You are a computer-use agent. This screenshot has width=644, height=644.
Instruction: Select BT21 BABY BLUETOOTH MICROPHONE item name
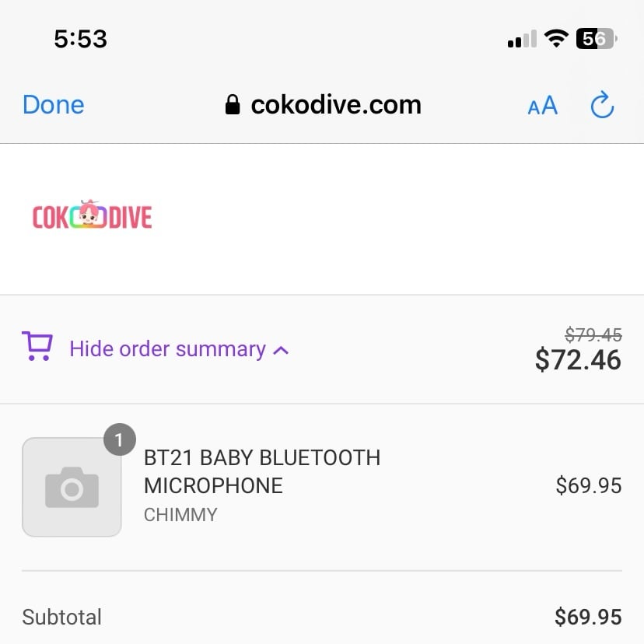262,471
